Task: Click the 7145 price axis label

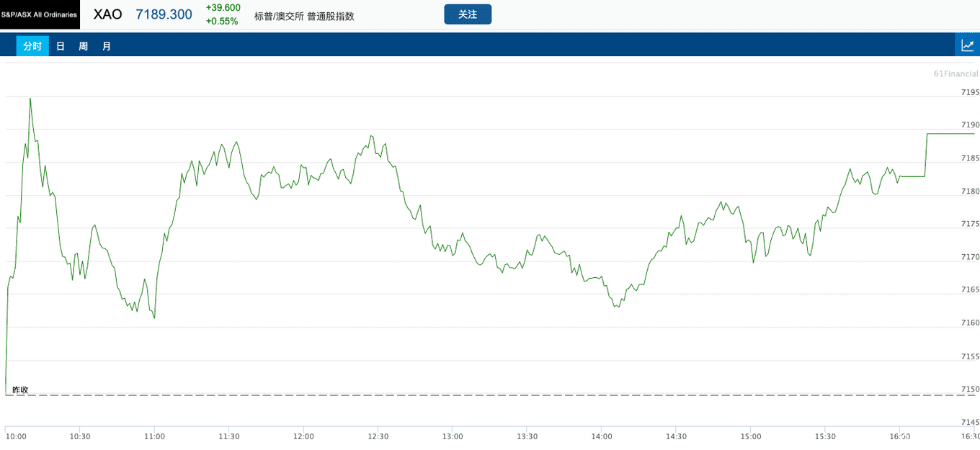Action: 970,422
